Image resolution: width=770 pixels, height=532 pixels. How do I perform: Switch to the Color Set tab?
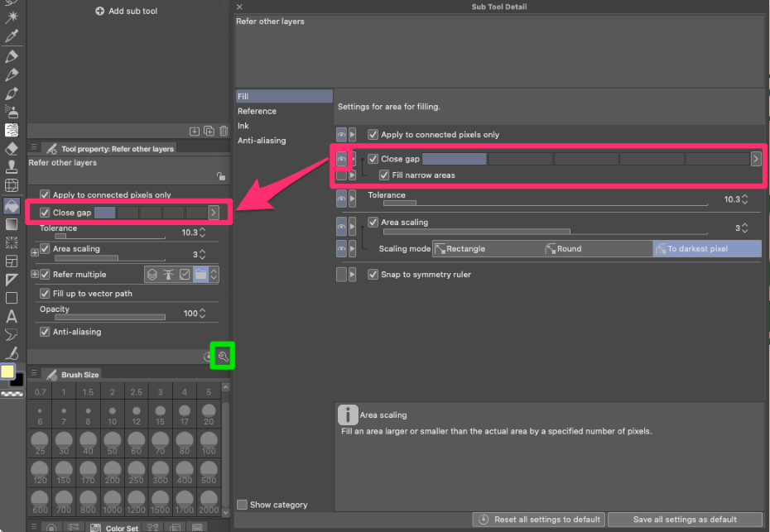115,528
